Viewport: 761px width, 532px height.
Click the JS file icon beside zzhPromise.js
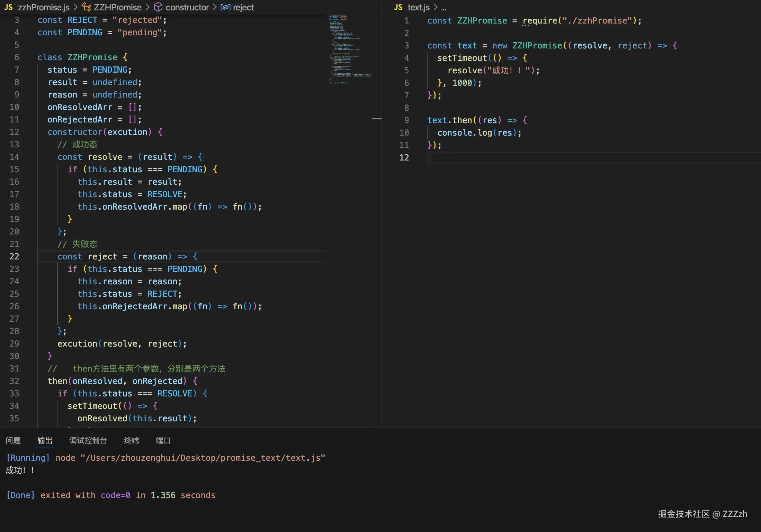8,7
